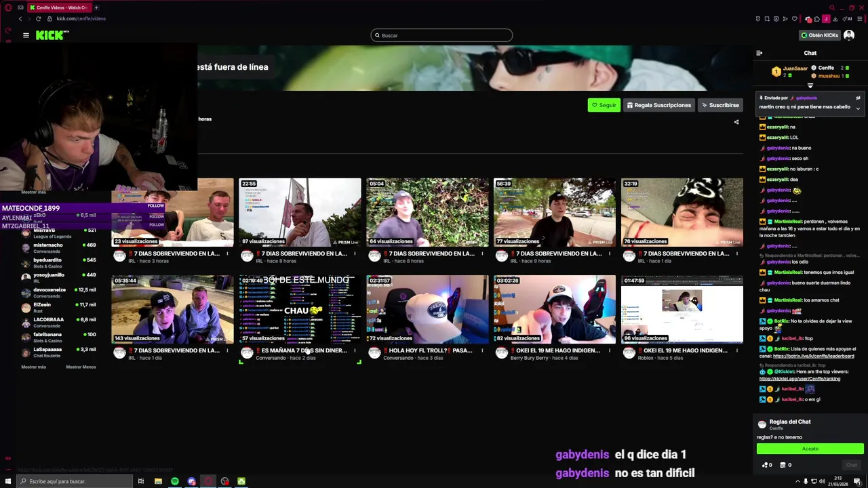Screen dimensions: 868x488
Task: Click the Windows taskbar search box
Action: [x=75, y=481]
